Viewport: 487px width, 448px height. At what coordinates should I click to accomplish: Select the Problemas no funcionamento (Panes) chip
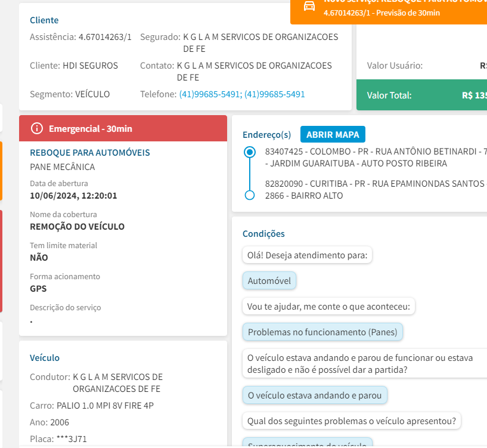[x=322, y=332]
